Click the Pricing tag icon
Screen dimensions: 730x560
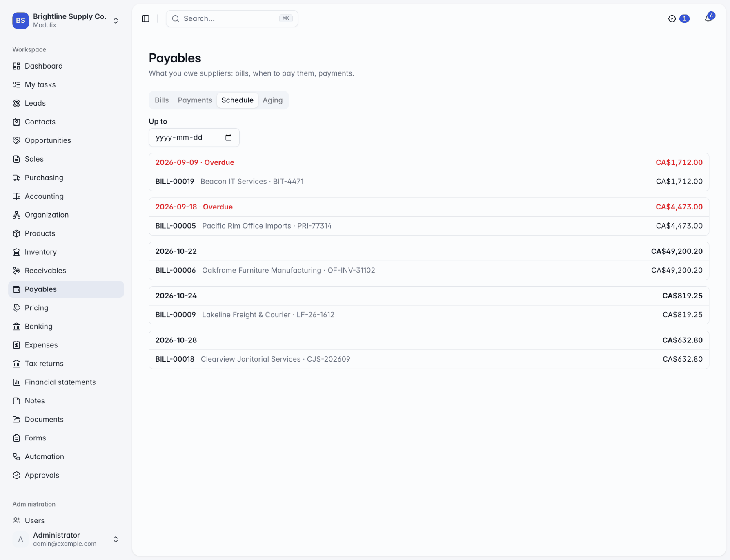[x=16, y=308]
